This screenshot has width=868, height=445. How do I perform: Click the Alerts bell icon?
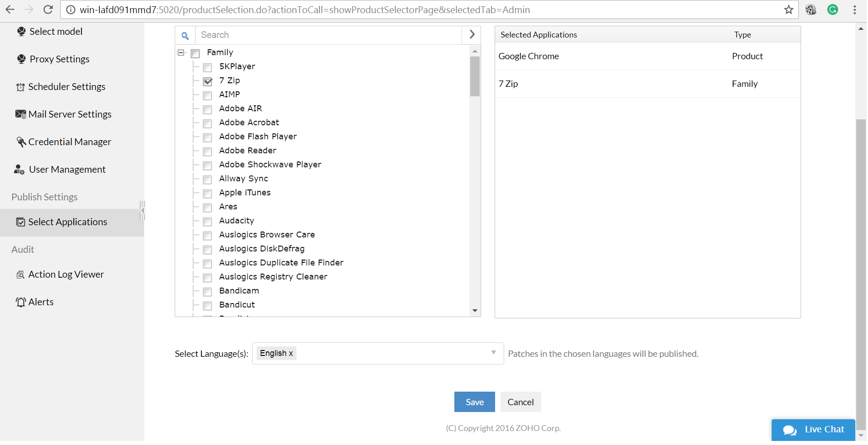20,302
